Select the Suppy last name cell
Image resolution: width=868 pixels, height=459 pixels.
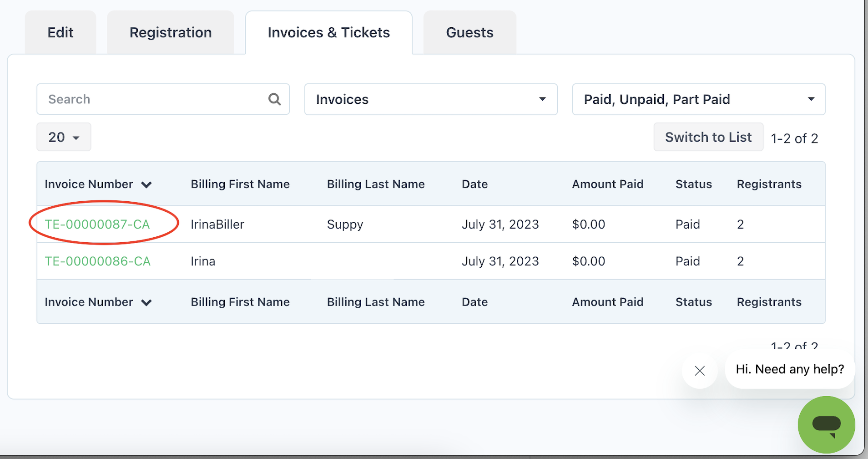coord(345,224)
